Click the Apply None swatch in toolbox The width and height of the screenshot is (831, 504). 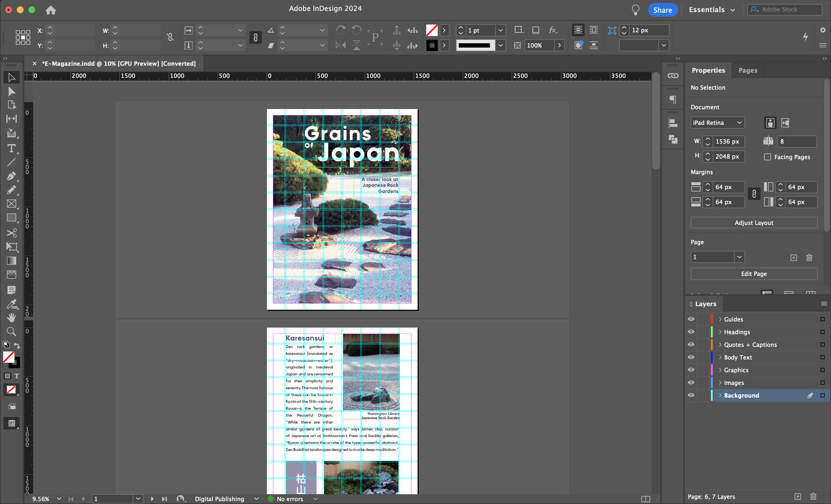tap(12, 390)
